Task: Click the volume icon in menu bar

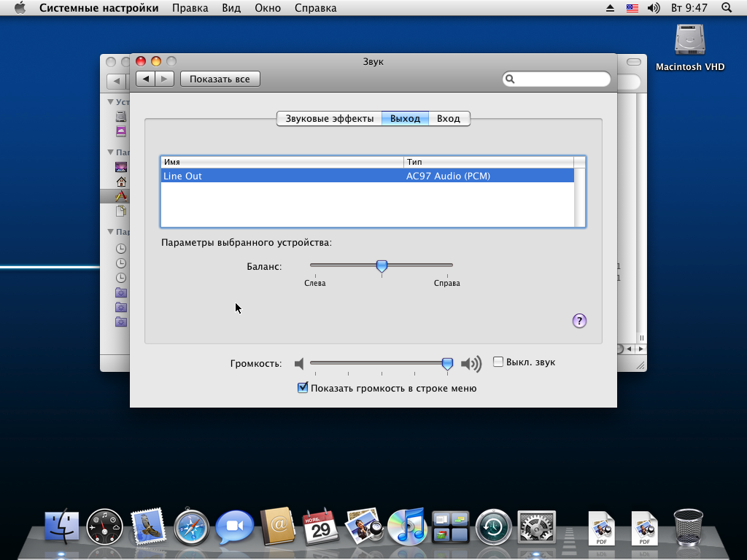Action: point(653,8)
